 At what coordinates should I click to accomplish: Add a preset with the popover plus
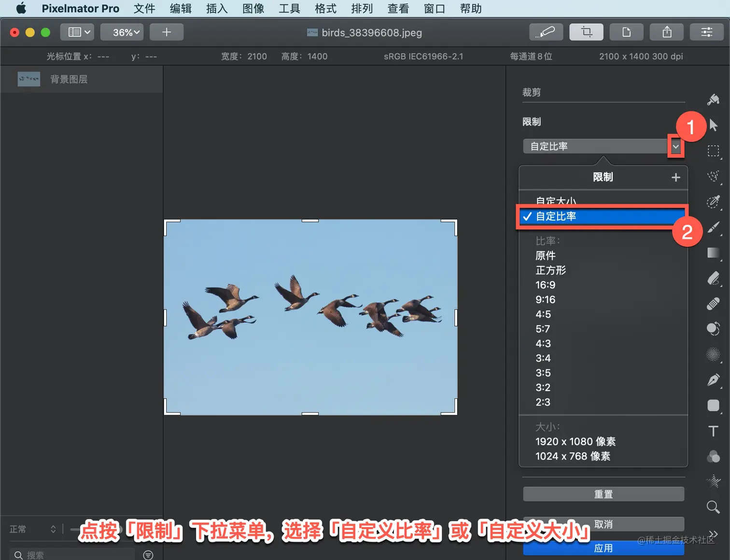tap(675, 178)
